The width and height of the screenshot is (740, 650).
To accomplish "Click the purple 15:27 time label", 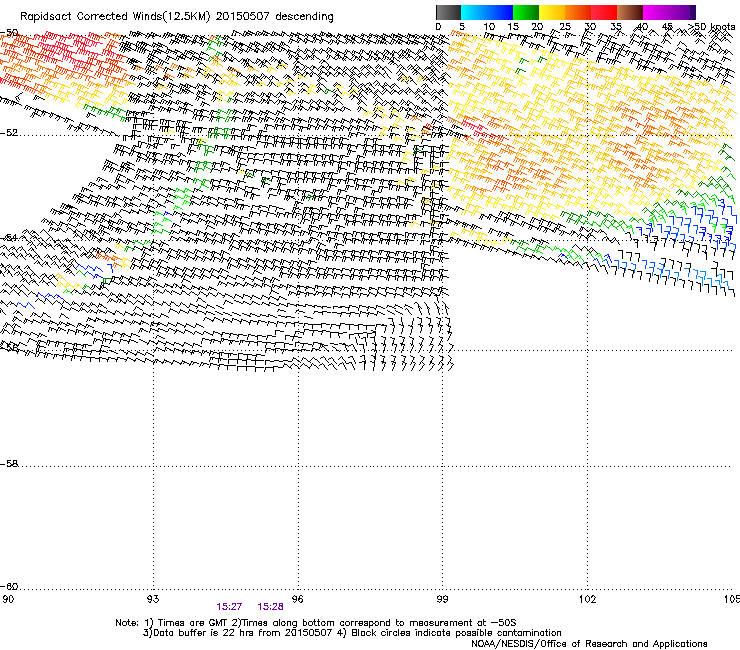I will pyautogui.click(x=229, y=607).
